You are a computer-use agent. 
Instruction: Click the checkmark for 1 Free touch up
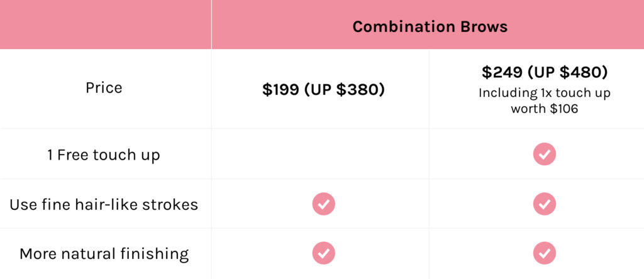coord(544,155)
